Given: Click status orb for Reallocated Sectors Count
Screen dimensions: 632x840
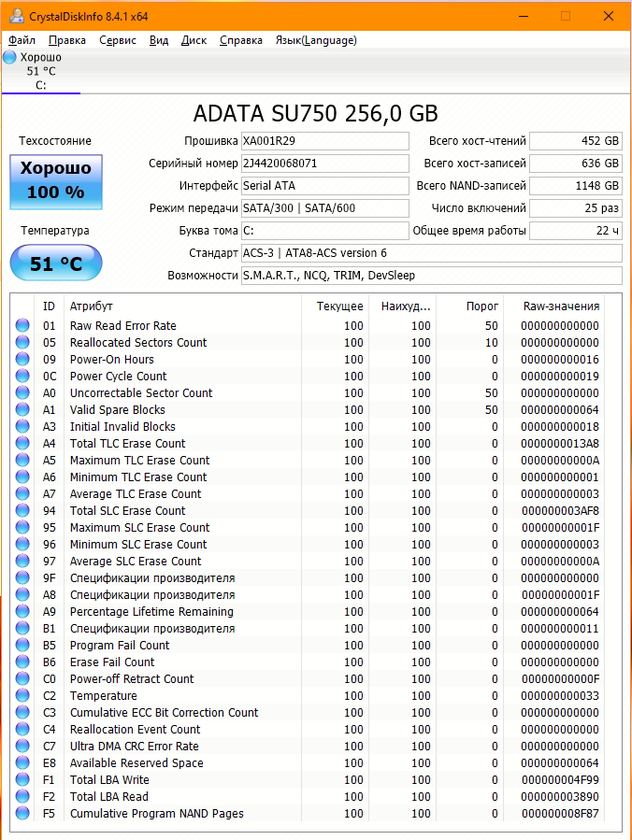Looking at the screenshot, I should pos(22,342).
